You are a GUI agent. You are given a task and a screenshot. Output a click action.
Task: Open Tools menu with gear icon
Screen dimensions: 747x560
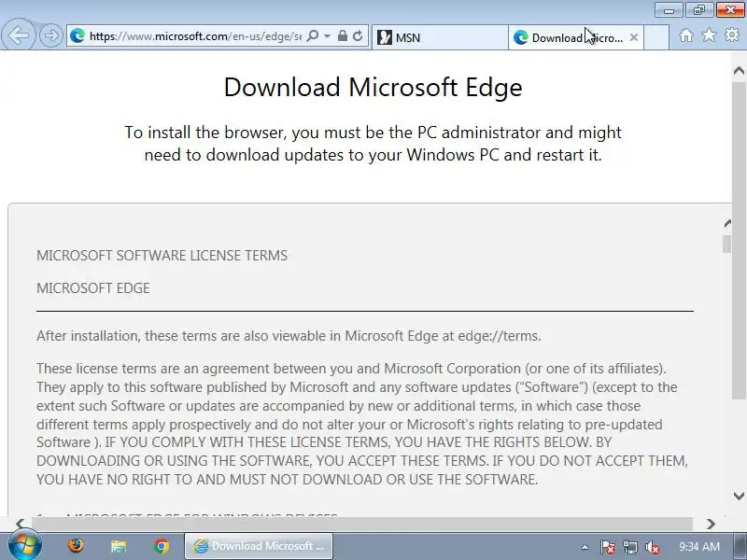732,35
